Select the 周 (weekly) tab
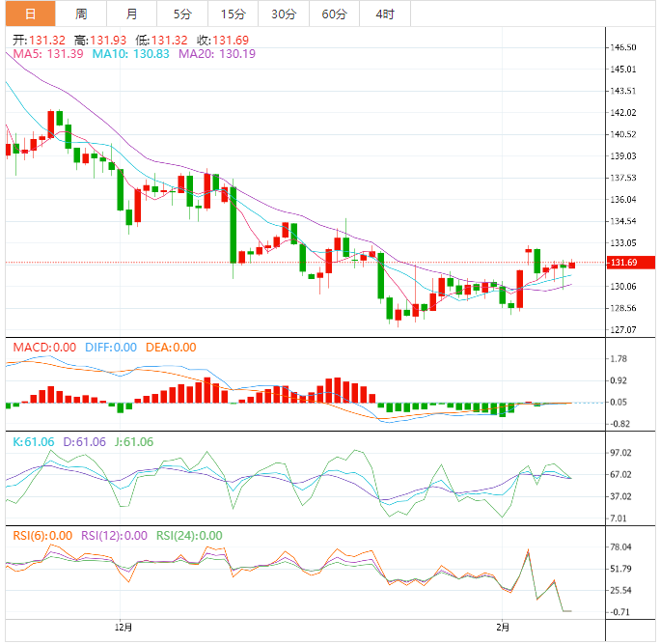660x644 pixels. [81, 14]
